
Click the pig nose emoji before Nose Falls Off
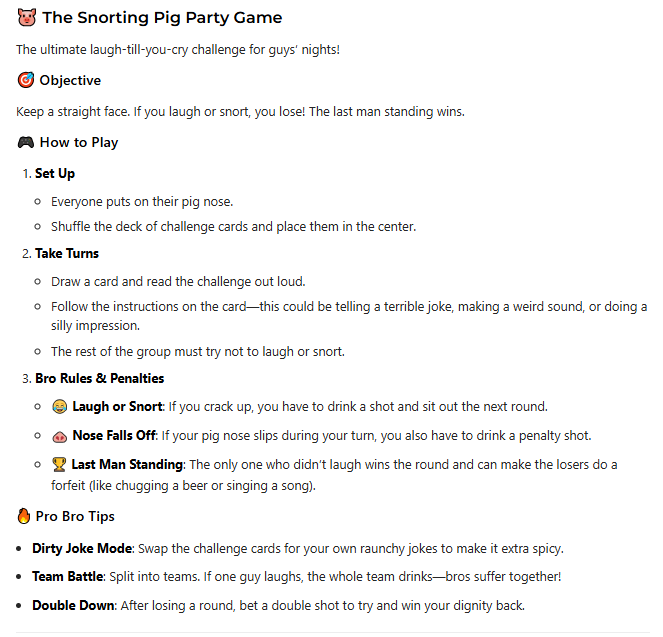tap(59, 436)
